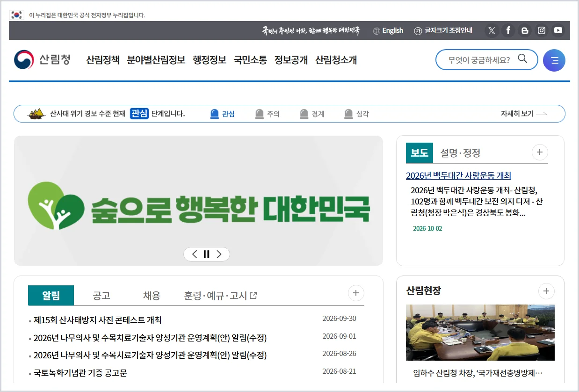
Task: Open 제15회 산사태방지 사진 콘테스트 개최 notice
Action: [x=97, y=320]
